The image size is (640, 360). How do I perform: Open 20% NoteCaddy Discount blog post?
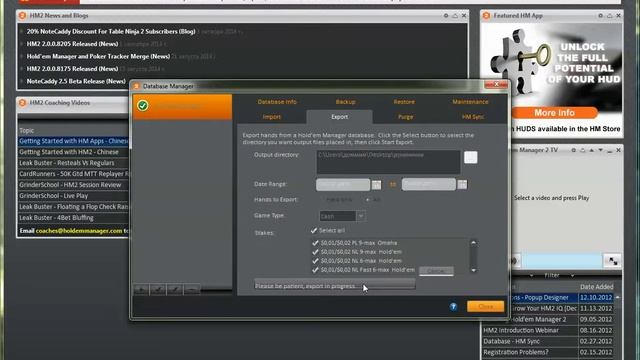(111, 31)
